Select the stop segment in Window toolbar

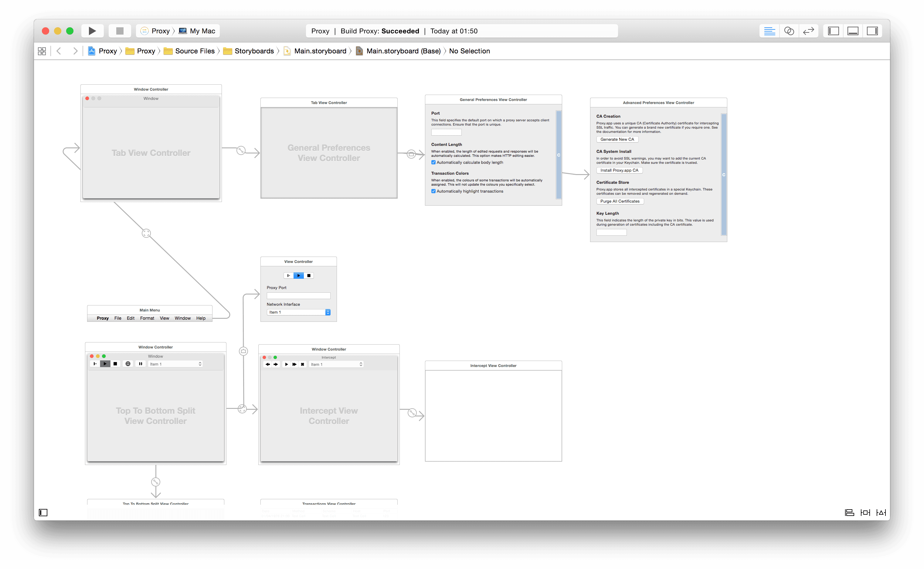(115, 364)
